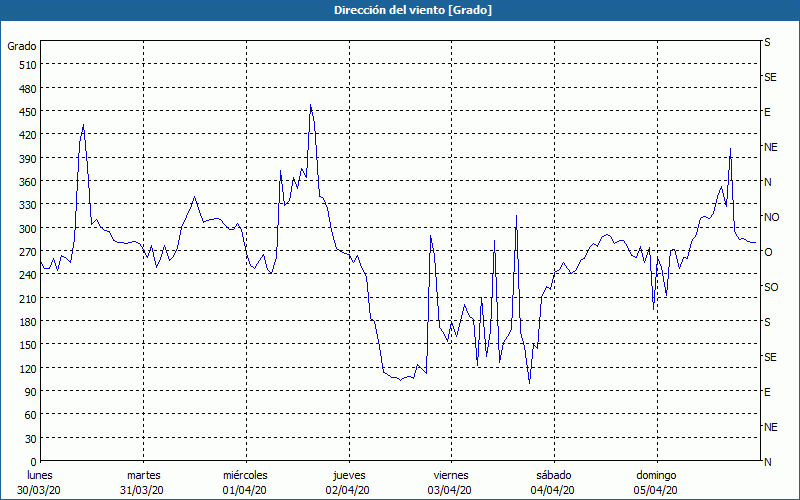Select the date 03/04/20
The width and height of the screenshot is (800, 500).
(449, 490)
